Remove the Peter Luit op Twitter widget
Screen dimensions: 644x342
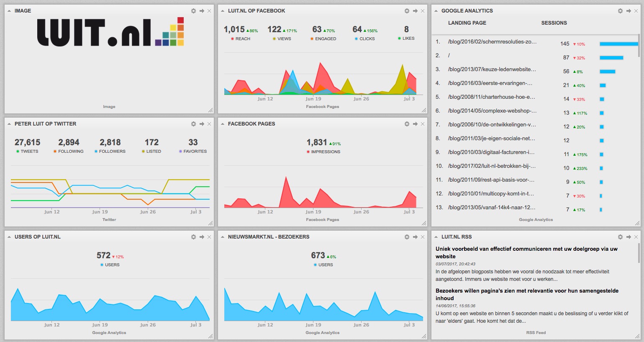click(209, 124)
